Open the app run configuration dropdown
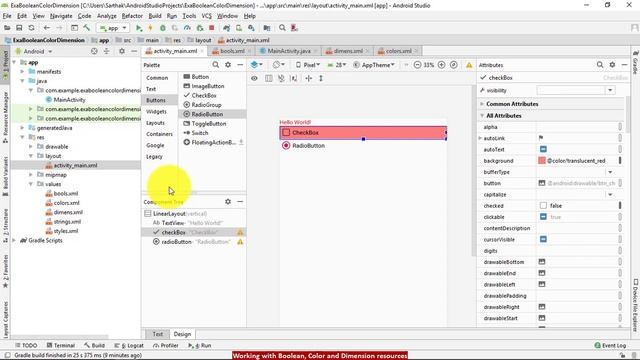Image resolution: width=640 pixels, height=360 pixels. click(113, 28)
